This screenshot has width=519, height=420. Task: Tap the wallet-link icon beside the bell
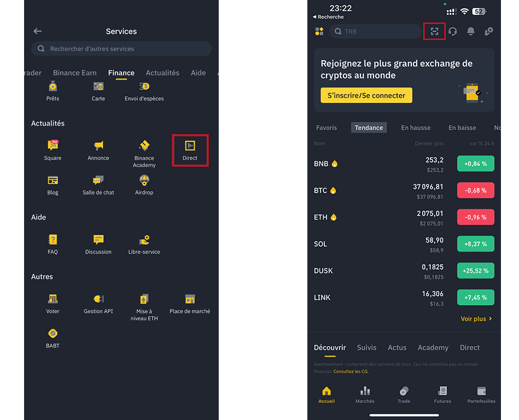pos(489,31)
